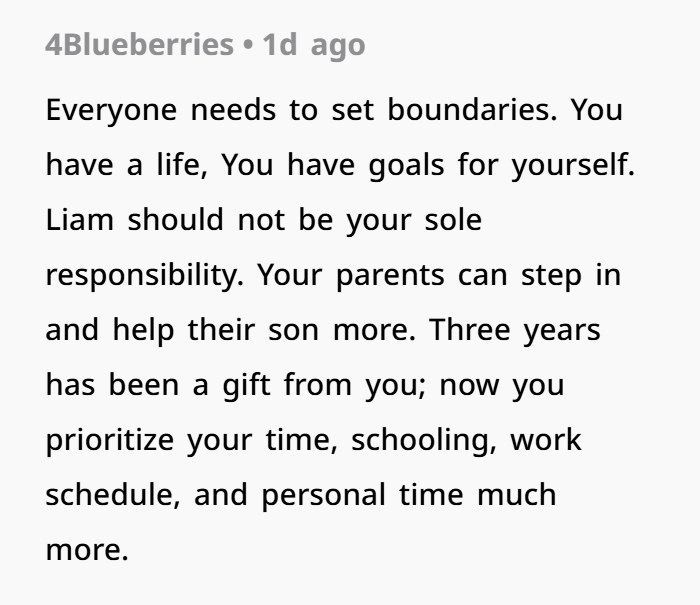
Task: Click the final word "more." on the last line
Action: pyautogui.click(x=87, y=550)
